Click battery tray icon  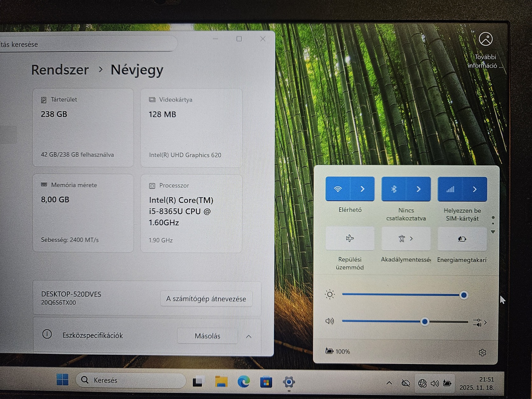pyautogui.click(x=447, y=383)
